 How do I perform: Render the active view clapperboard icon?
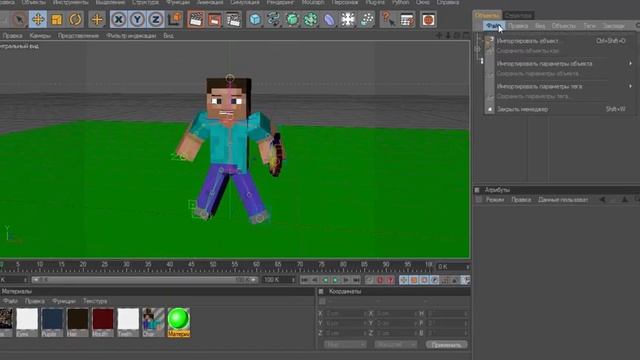pyautogui.click(x=196, y=19)
